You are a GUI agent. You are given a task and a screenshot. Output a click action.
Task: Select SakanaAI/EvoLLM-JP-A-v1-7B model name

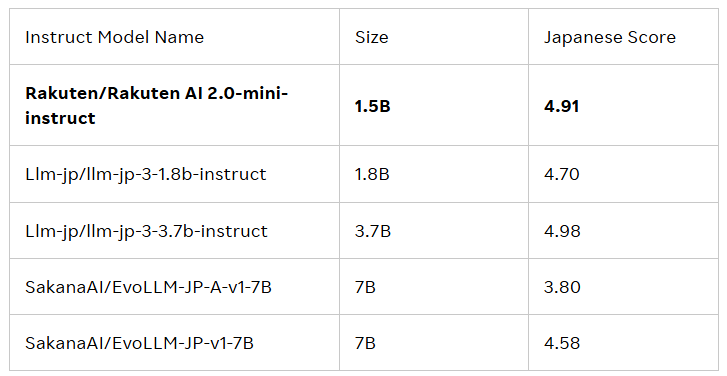point(148,287)
